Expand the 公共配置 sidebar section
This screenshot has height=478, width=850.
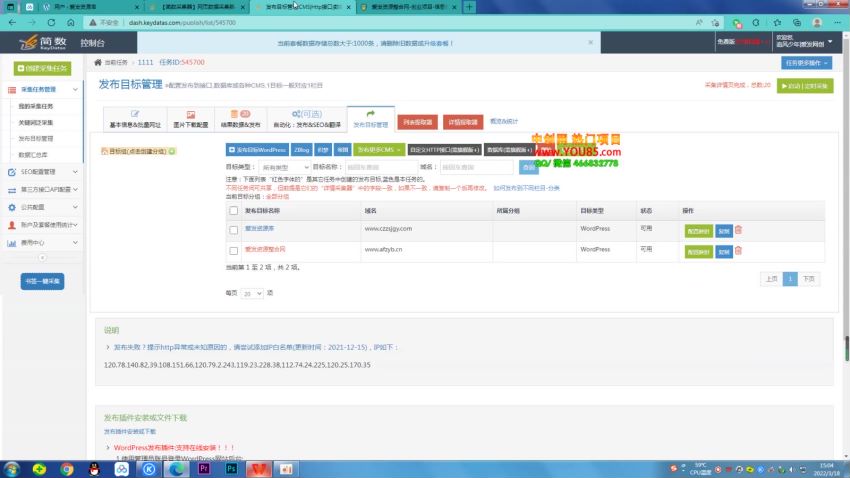[42, 207]
